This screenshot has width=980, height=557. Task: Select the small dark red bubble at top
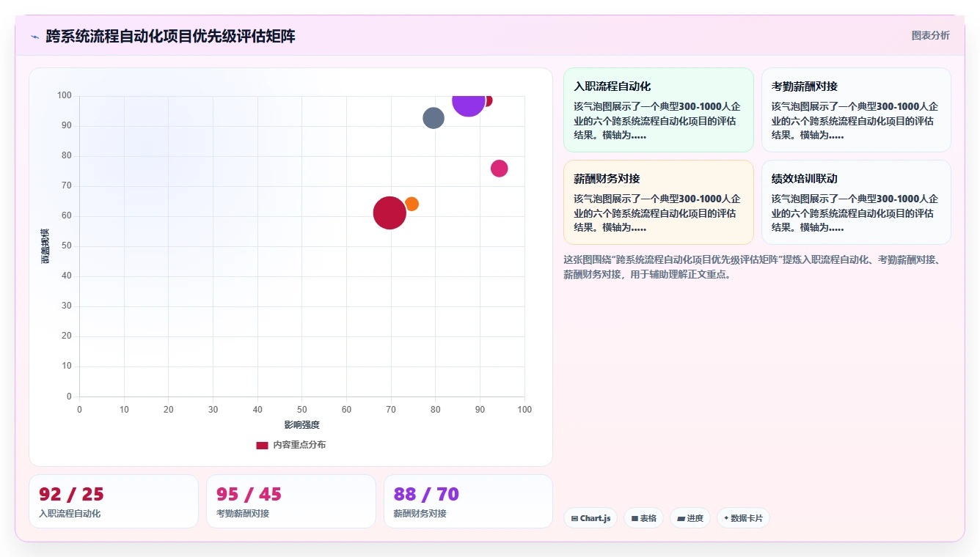coord(488,100)
